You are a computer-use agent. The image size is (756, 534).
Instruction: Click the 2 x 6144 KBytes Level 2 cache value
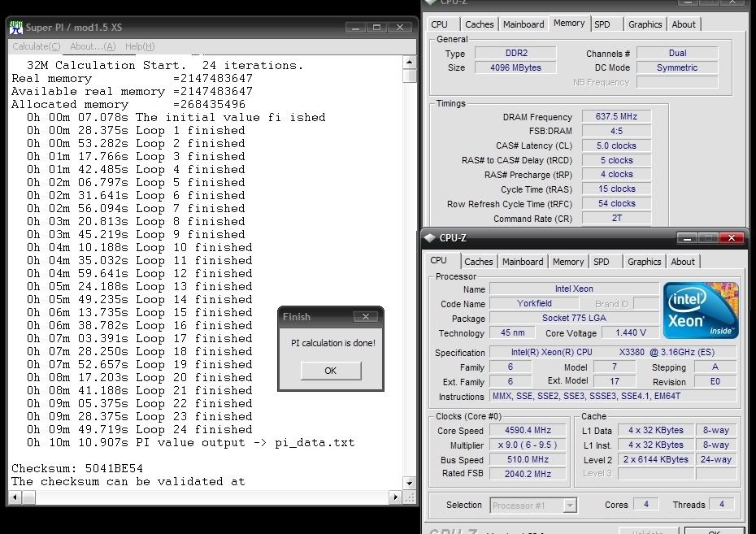point(656,459)
